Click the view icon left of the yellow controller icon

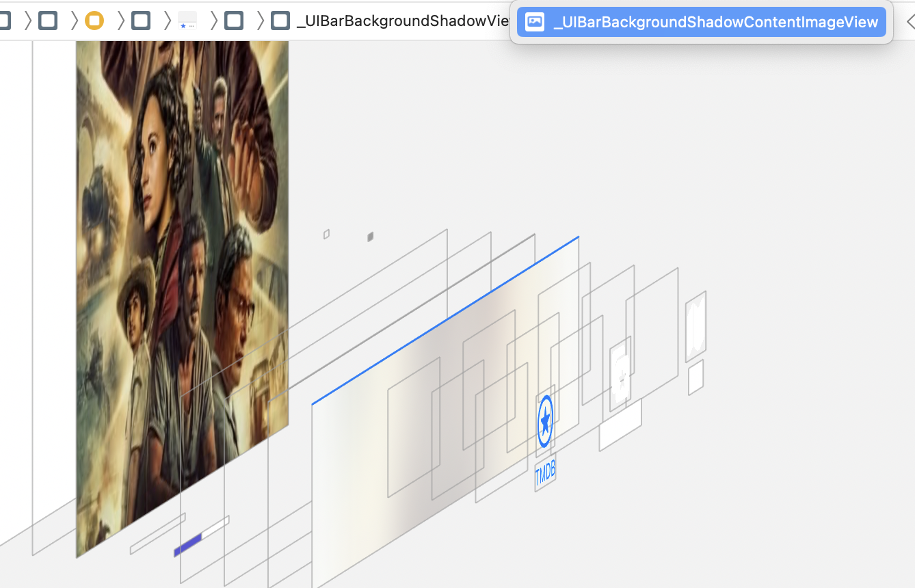(48, 21)
